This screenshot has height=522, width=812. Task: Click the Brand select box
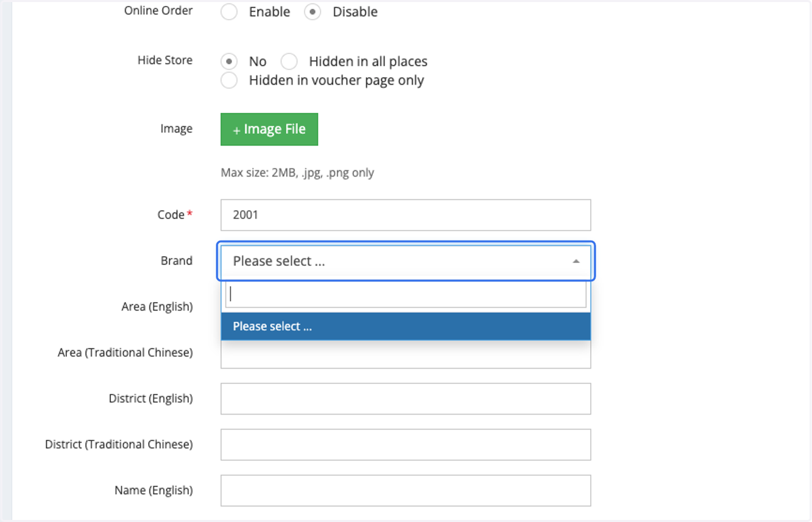(x=406, y=261)
